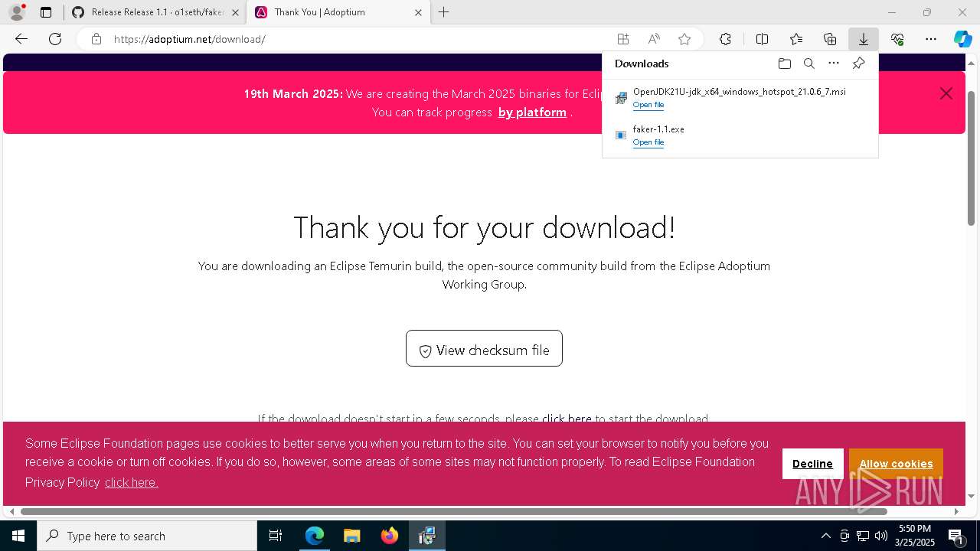Launch Firefox from taskbar
The width and height of the screenshot is (980, 551).
pyautogui.click(x=389, y=536)
